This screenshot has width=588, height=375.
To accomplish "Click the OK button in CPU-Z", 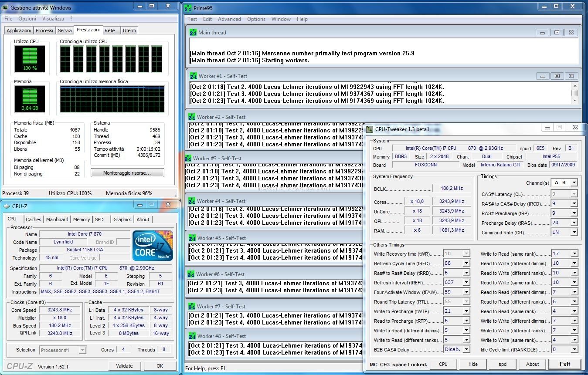I will coord(160,366).
